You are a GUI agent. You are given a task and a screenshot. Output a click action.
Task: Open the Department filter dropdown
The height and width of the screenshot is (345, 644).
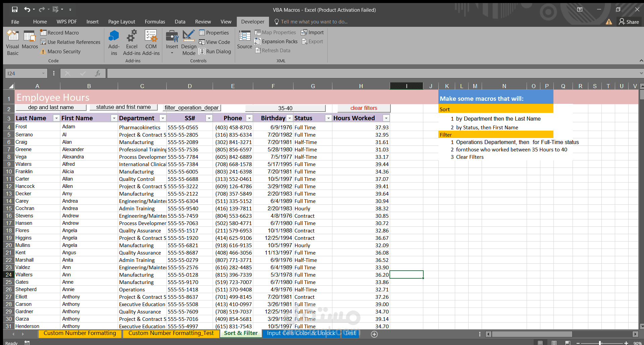163,118
